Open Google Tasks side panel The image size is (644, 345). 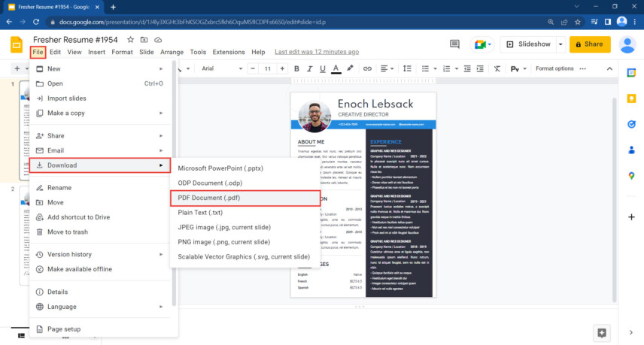(x=631, y=124)
